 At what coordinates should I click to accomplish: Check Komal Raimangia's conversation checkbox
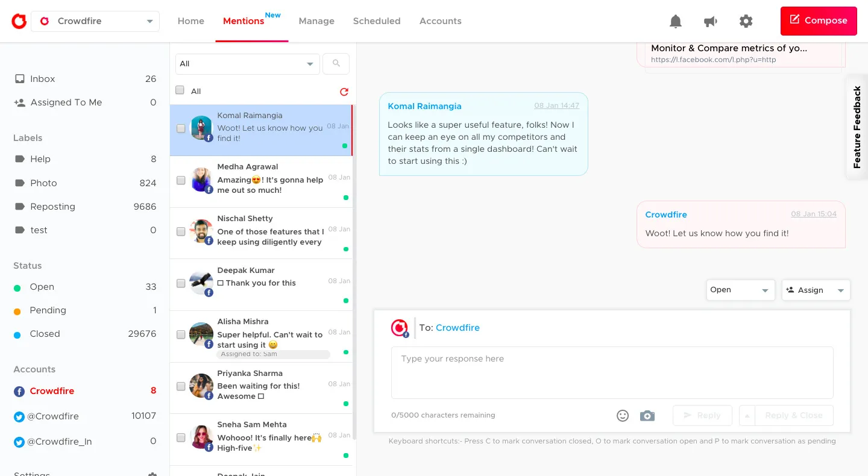[x=181, y=128]
